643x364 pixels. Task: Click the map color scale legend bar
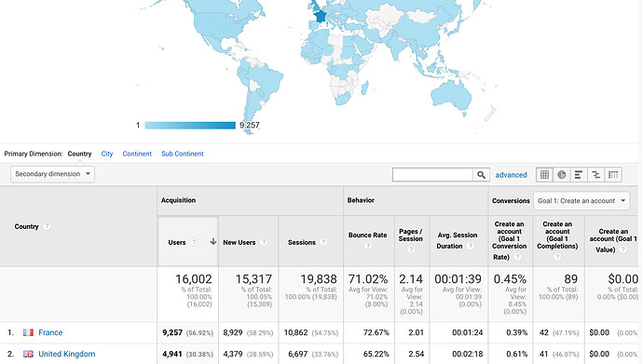[190, 126]
